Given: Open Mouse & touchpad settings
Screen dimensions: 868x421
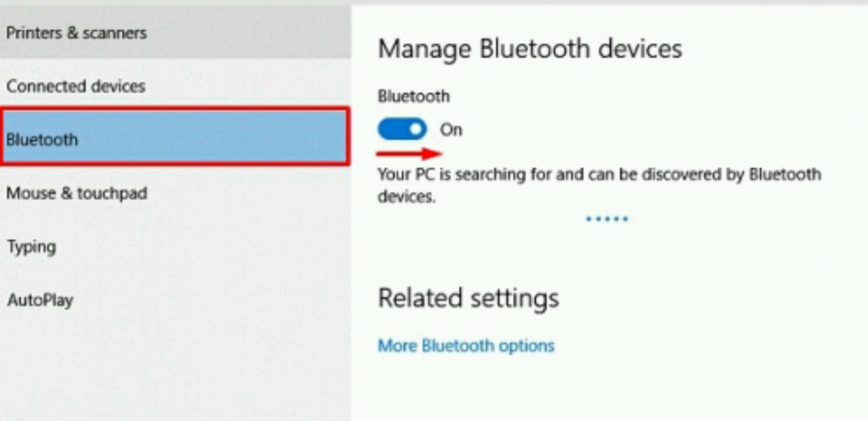Looking at the screenshot, I should (175, 193).
